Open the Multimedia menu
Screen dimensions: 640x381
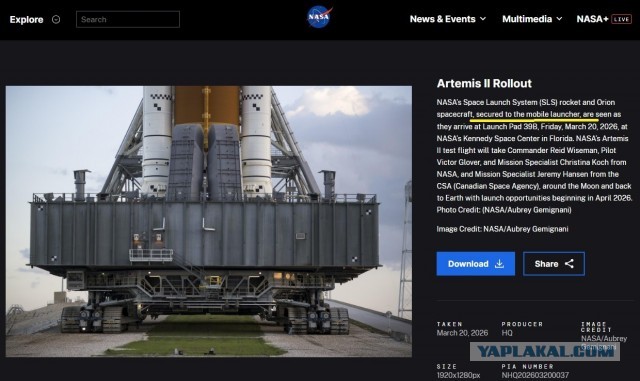coord(527,19)
